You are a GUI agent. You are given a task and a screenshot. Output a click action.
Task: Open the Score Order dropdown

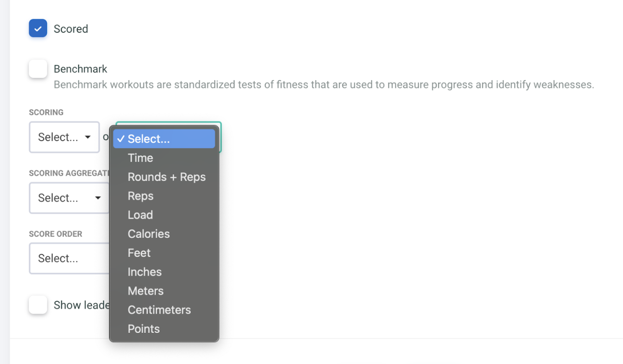pyautogui.click(x=69, y=258)
